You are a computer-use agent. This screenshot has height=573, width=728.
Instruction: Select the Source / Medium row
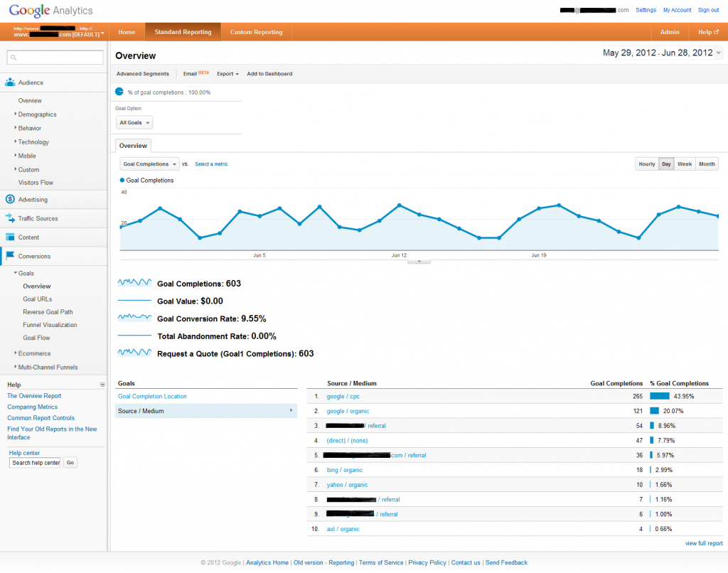point(206,411)
